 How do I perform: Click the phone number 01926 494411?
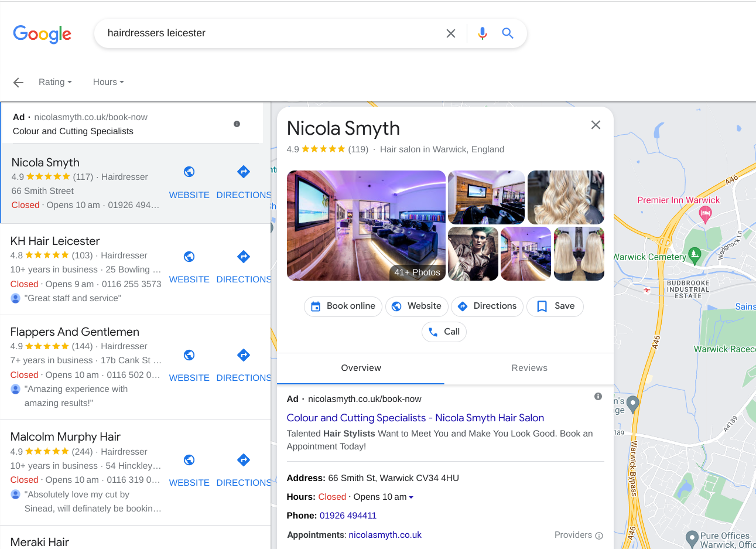[348, 516]
